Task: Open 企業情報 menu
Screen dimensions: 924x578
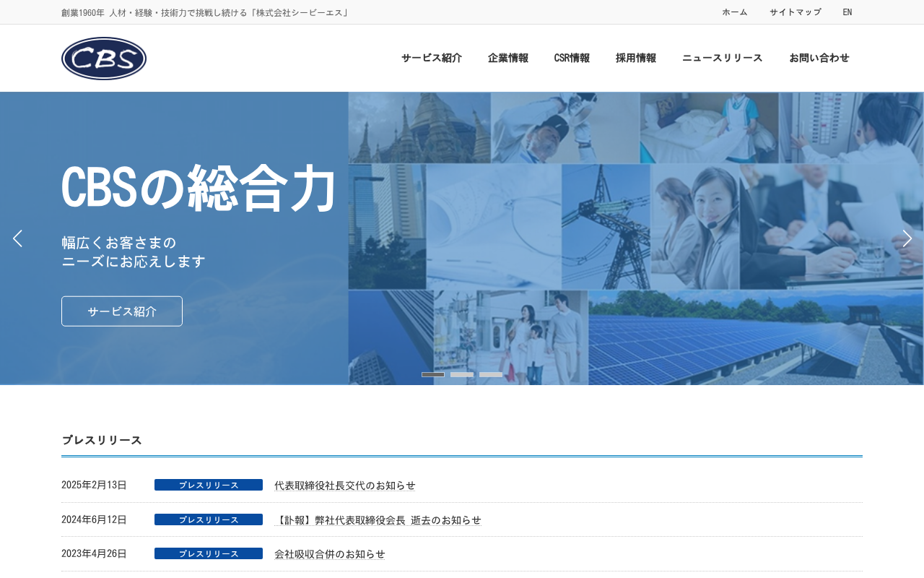Action: 508,58
